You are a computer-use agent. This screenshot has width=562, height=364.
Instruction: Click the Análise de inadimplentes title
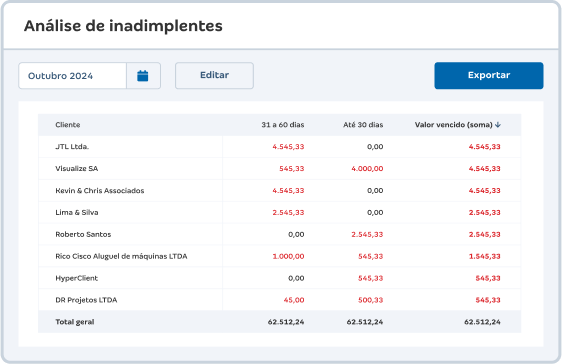pyautogui.click(x=123, y=26)
